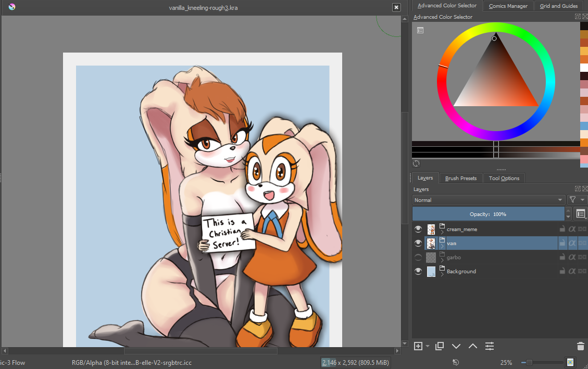Delete the selected layer with trash icon
This screenshot has width=588, height=369.
[581, 346]
